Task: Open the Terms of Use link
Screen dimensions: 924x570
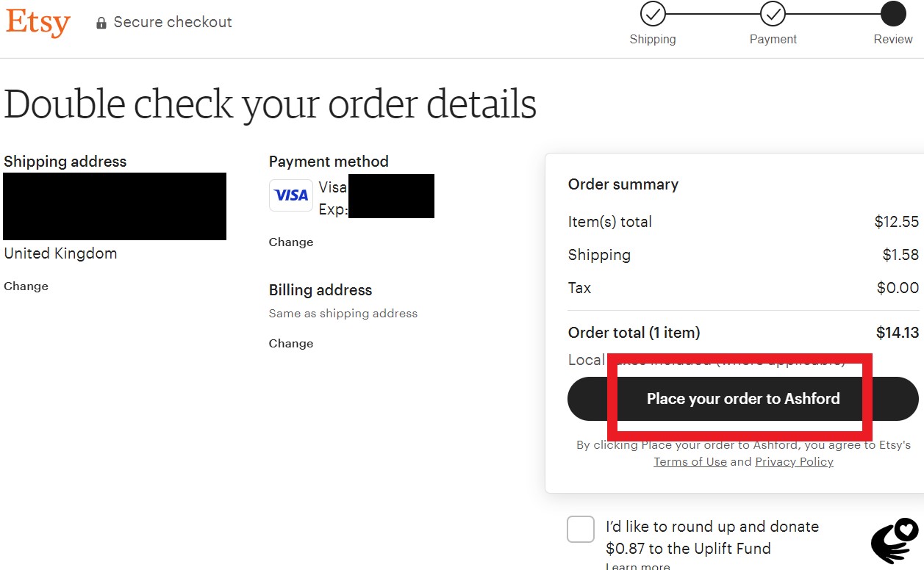Action: 690,461
